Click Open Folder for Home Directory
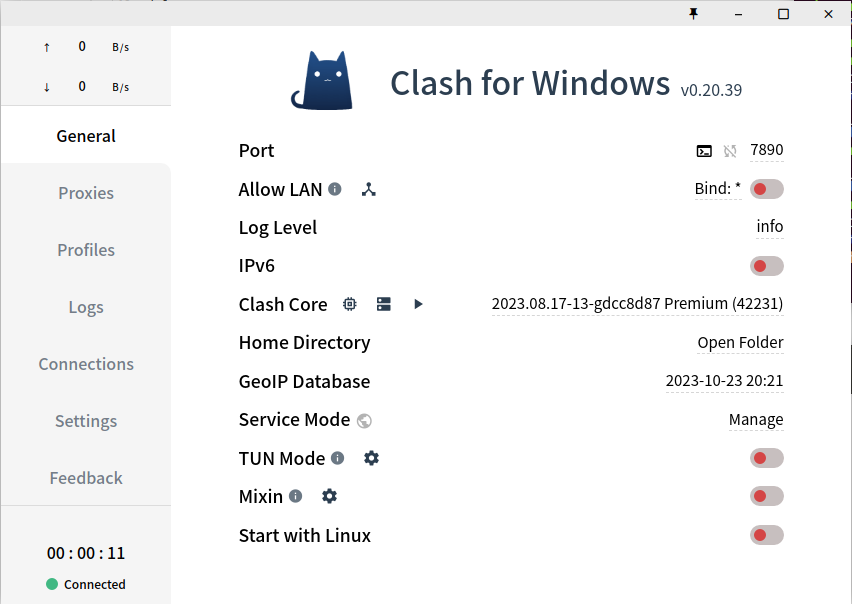The height and width of the screenshot is (604, 852). point(740,342)
